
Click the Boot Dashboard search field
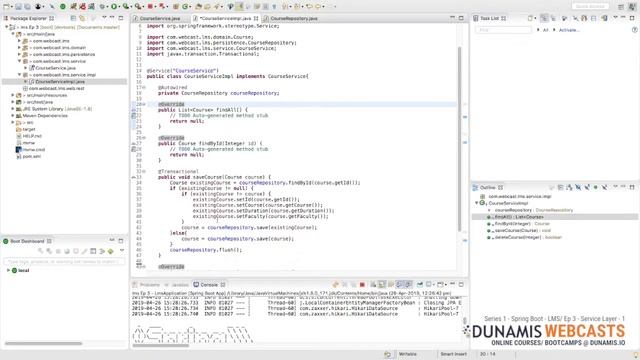coord(64,261)
